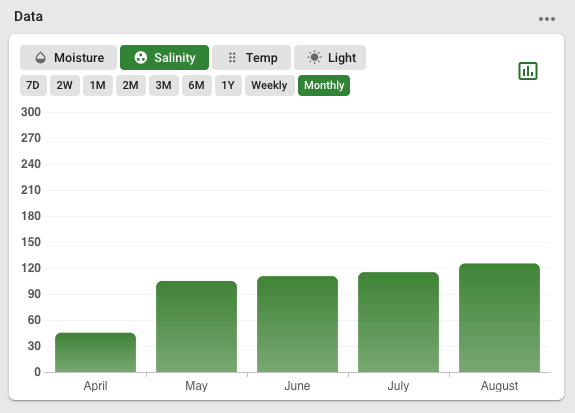Switch to Weekly aggregation
Image resolution: width=575 pixels, height=413 pixels.
point(270,85)
